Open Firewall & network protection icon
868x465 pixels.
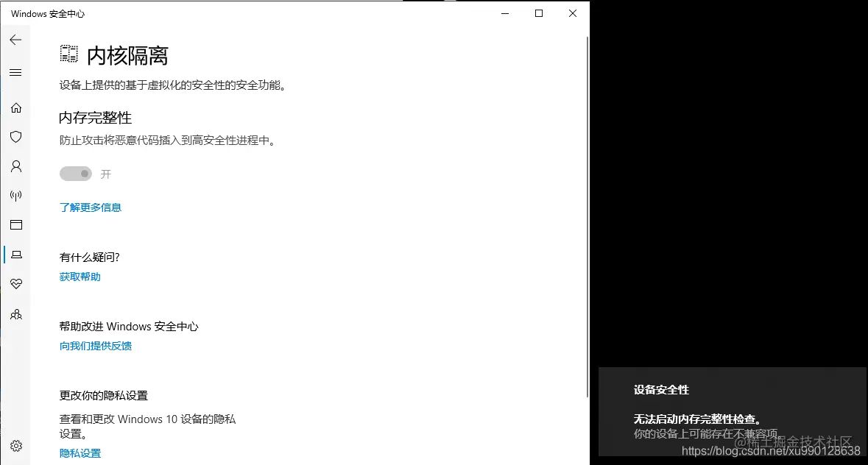[x=16, y=195]
